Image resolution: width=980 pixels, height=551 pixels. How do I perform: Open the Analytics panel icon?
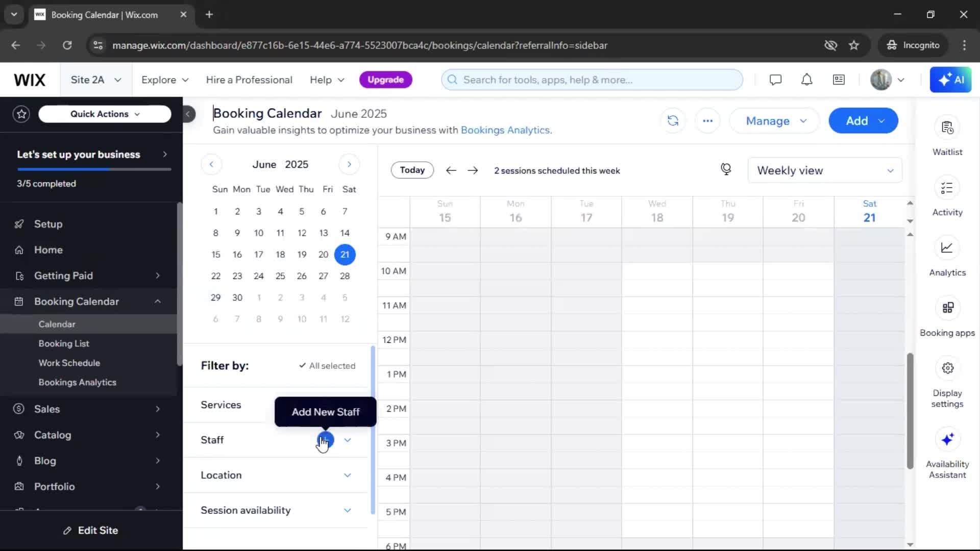pyautogui.click(x=947, y=248)
